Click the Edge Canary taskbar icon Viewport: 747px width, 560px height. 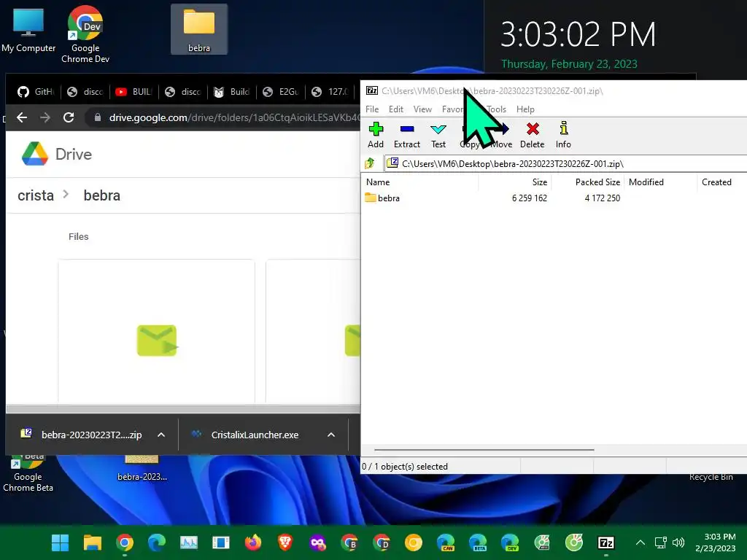[x=446, y=542]
